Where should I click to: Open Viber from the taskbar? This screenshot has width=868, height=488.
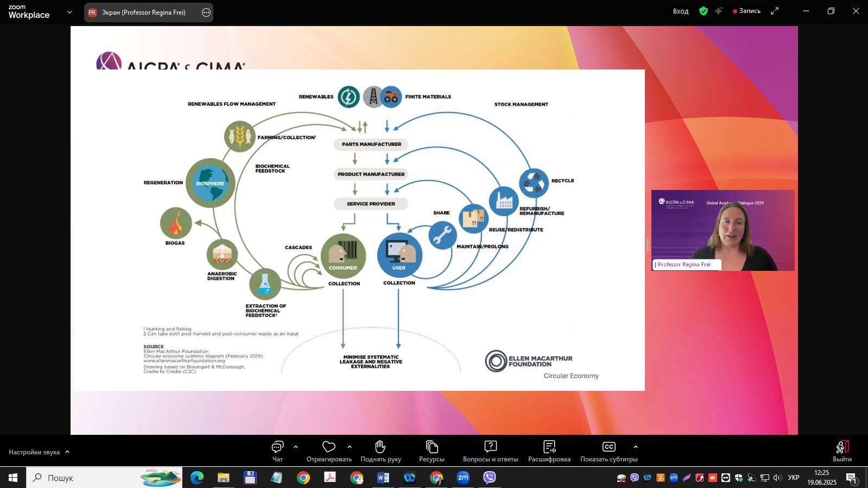tap(489, 478)
